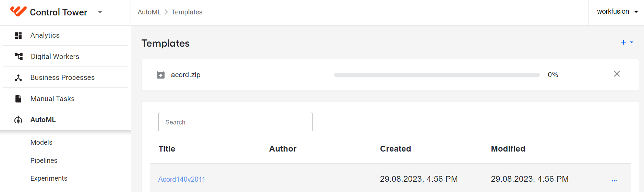This screenshot has height=192, width=644.
Task: Open the Acord140v2011 template link
Action: tap(182, 179)
